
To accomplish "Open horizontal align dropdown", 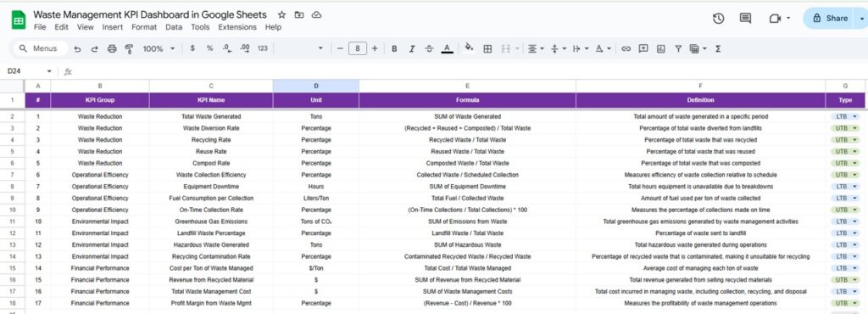I will [x=536, y=48].
